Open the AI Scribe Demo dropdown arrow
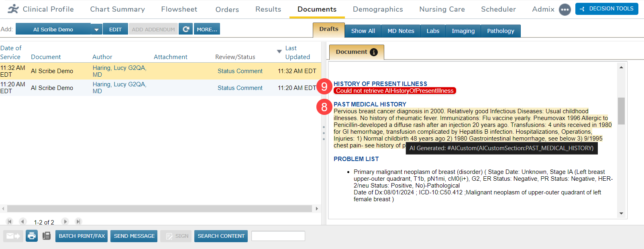Screen dimensions: 644x249 (x=96, y=29)
